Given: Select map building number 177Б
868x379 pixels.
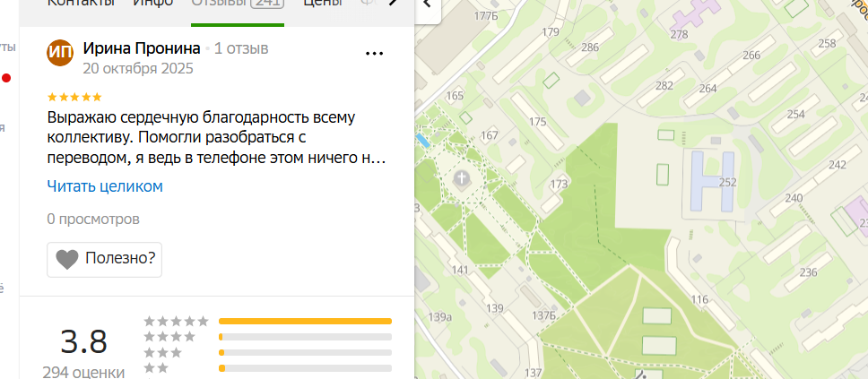Looking at the screenshot, I should pos(486,16).
